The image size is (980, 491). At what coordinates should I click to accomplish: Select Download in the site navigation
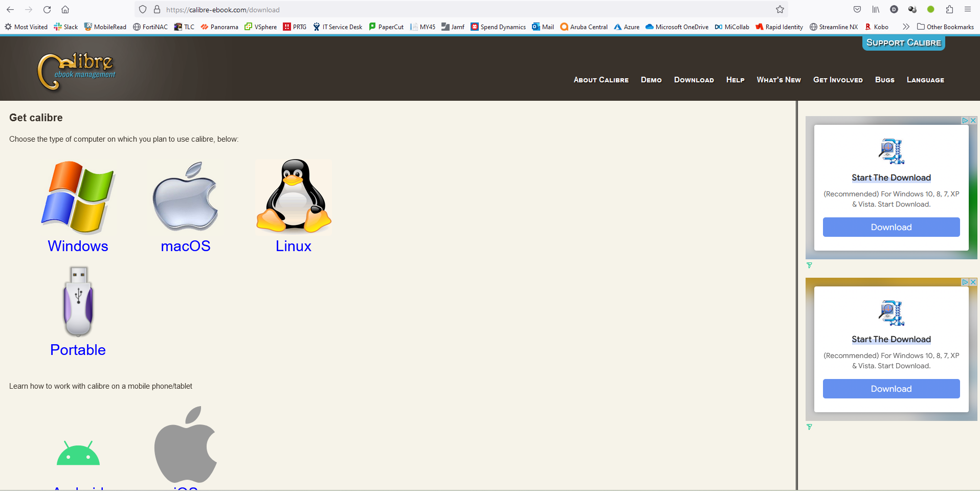click(694, 80)
